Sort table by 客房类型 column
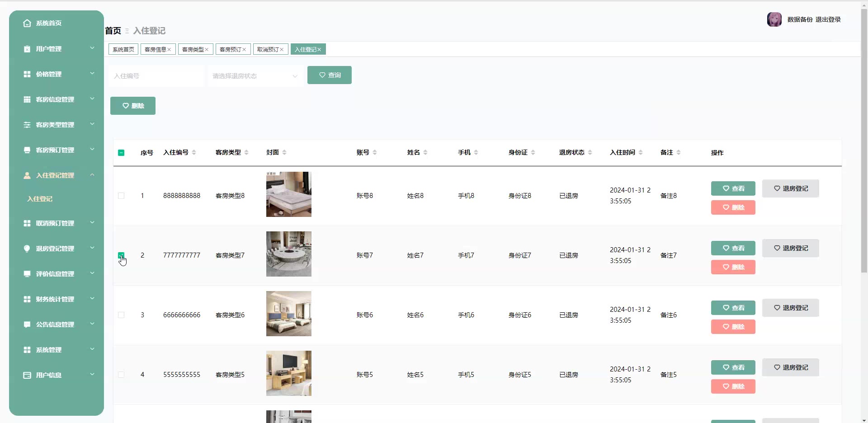The width and height of the screenshot is (868, 423). [246, 153]
